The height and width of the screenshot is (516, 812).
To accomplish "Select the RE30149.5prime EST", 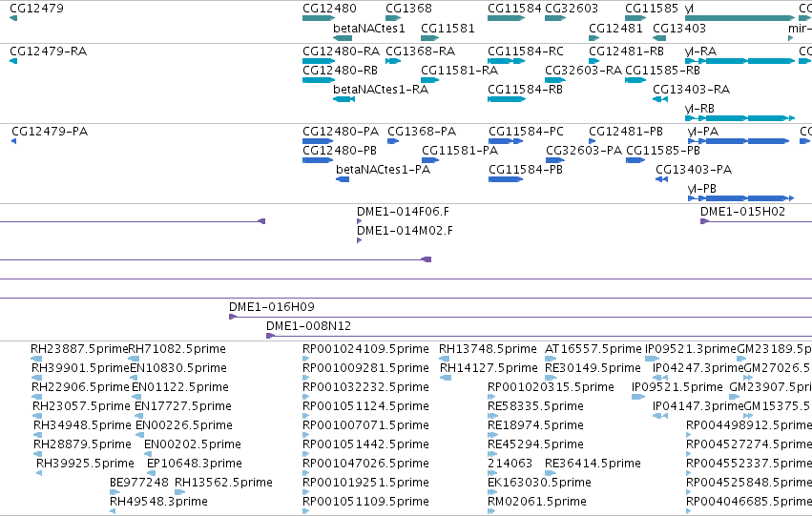I will [x=551, y=378].
